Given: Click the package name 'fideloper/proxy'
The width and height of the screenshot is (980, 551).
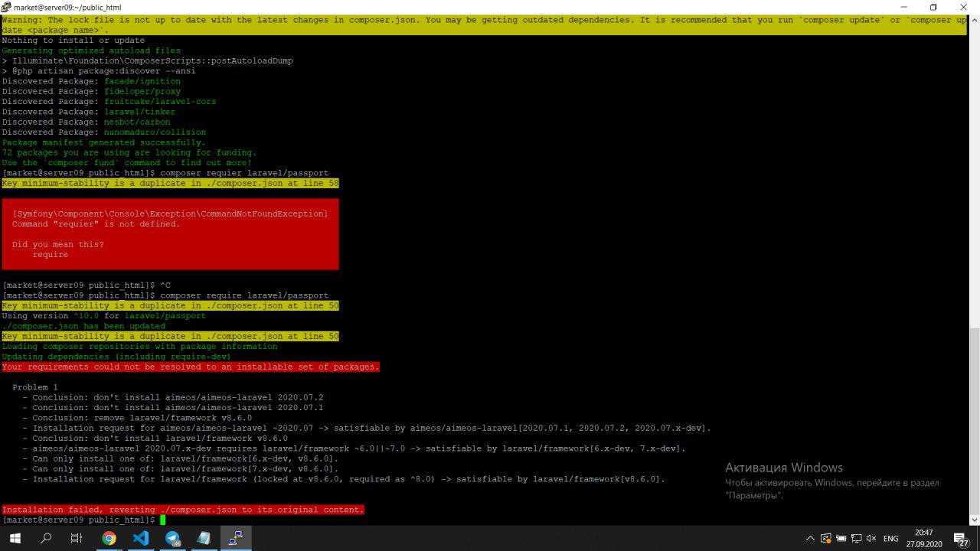Looking at the screenshot, I should tap(142, 91).
